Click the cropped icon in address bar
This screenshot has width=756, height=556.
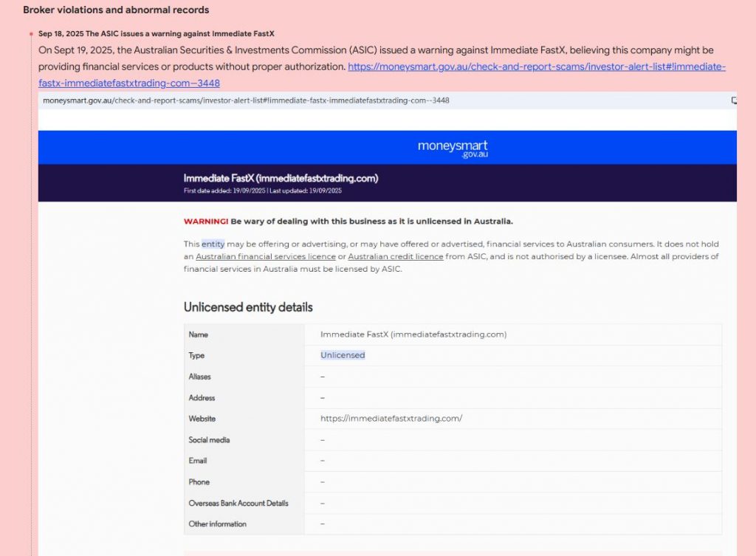point(733,100)
